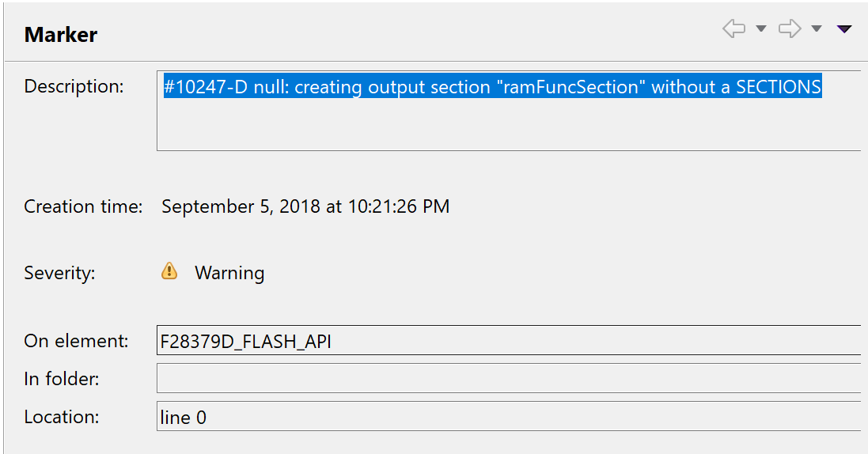The image size is (868, 454).
Task: Click the Location field showing line 0
Action: click(x=506, y=416)
